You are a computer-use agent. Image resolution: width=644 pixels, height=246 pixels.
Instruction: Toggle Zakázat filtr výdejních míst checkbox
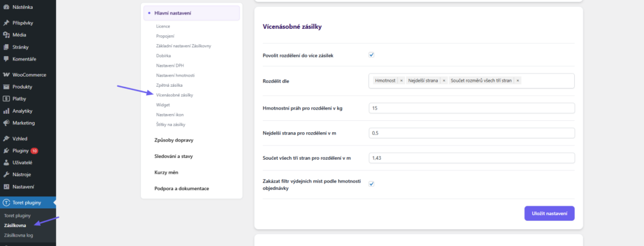tap(371, 184)
